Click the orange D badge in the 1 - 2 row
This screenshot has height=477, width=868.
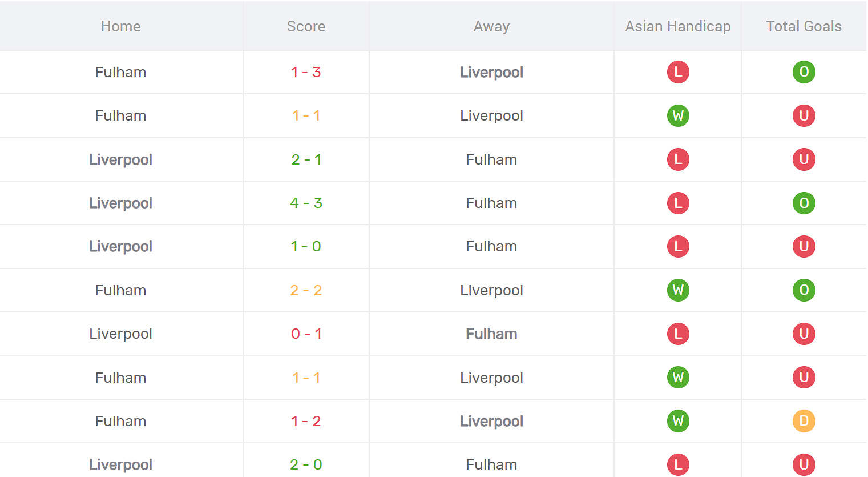804,421
